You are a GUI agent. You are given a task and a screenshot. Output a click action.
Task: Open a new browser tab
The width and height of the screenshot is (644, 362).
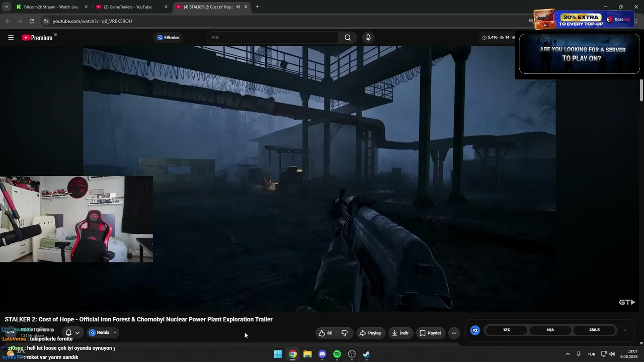pyautogui.click(x=258, y=7)
